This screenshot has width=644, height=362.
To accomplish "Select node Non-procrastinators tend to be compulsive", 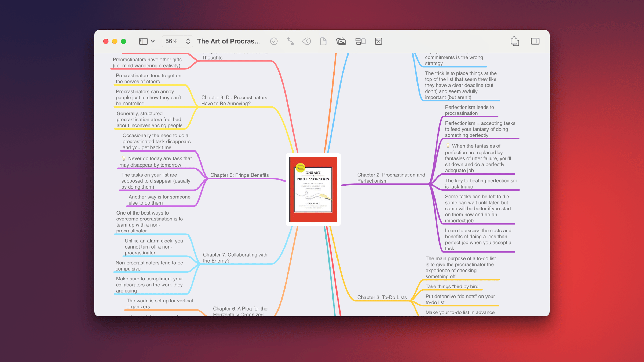I will pyautogui.click(x=149, y=266).
